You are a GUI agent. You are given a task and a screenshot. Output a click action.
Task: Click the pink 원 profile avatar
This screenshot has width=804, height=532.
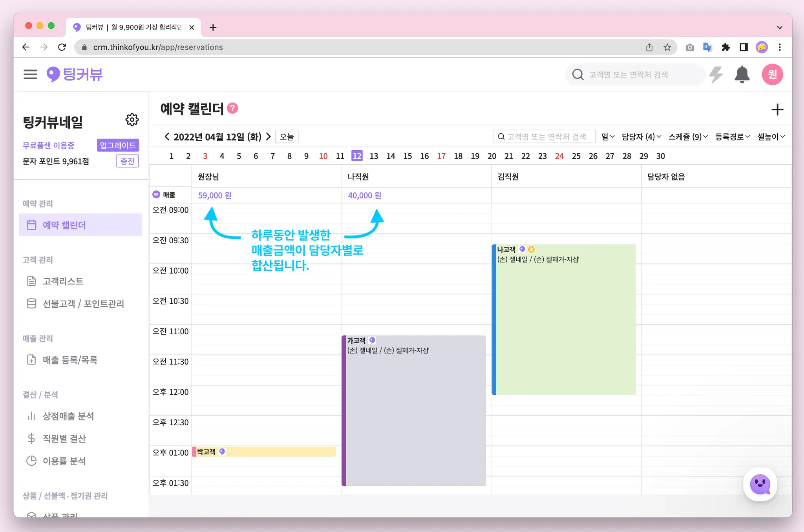click(772, 75)
